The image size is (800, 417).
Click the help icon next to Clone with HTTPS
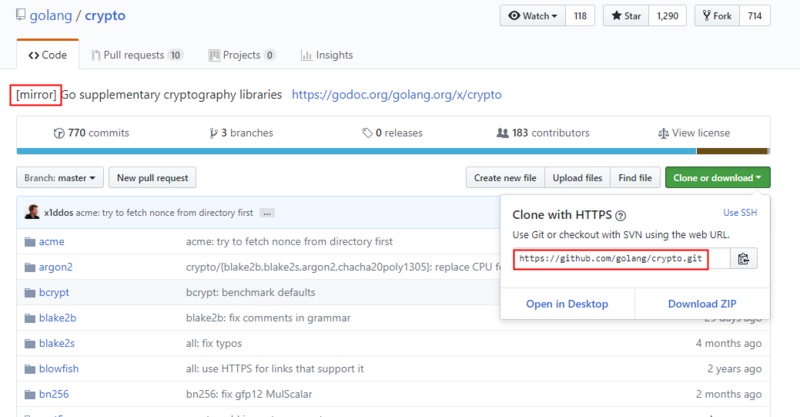tap(620, 216)
